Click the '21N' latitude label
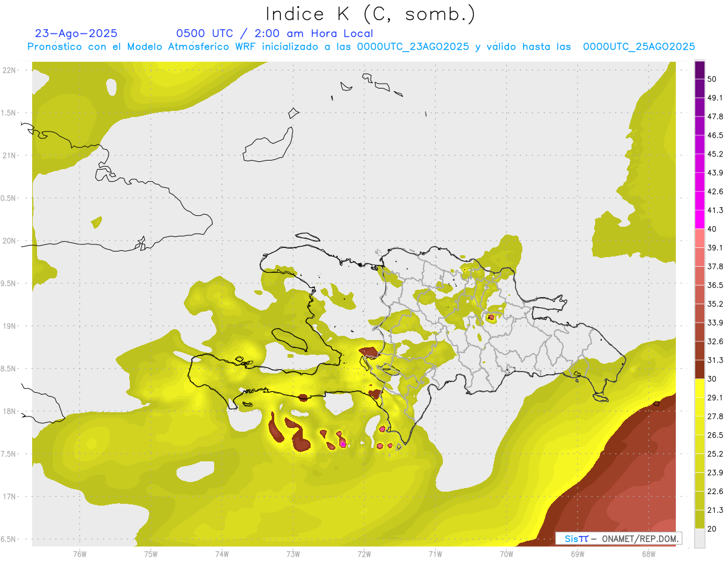This screenshot has width=728, height=562. pos(9,155)
